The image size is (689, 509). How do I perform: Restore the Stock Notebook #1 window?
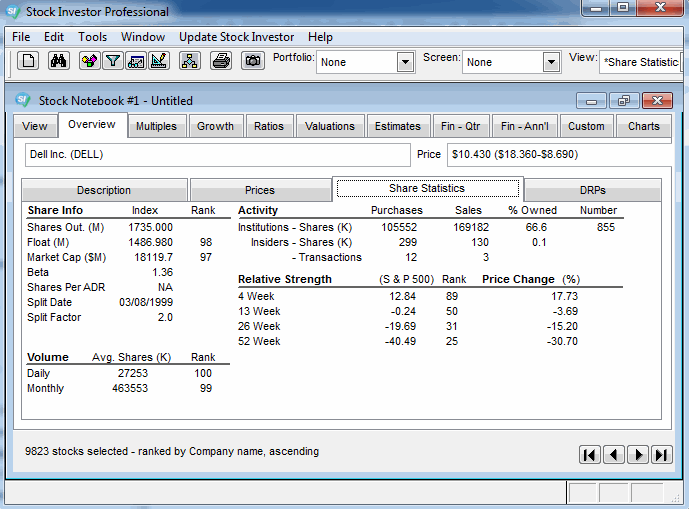pos(624,101)
